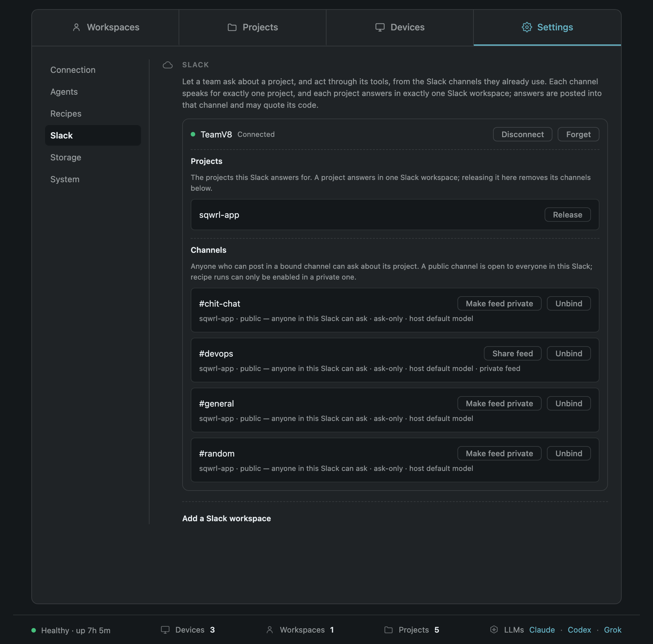Click the #chit-chat channel name
Viewport: 653px width, 644px height.
coord(220,304)
